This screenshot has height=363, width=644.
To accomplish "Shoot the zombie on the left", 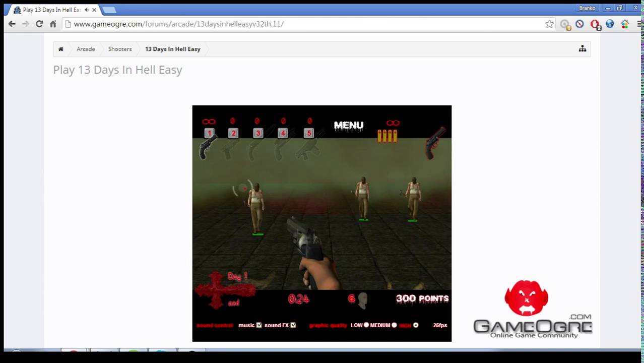I will point(256,208).
